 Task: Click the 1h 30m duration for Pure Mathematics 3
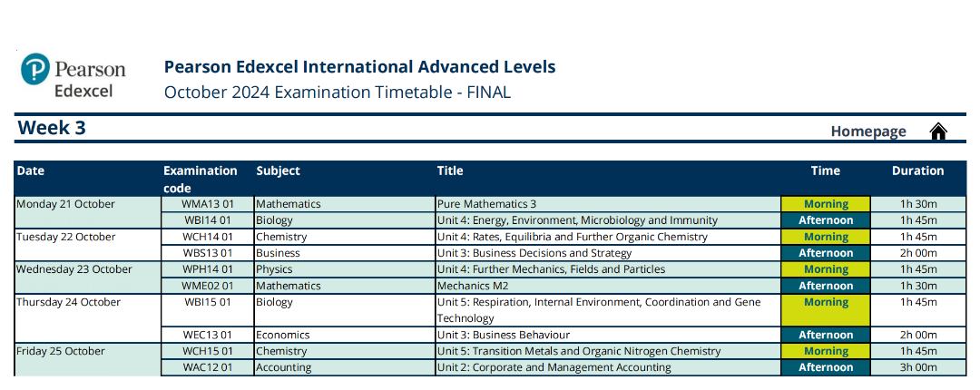(918, 204)
